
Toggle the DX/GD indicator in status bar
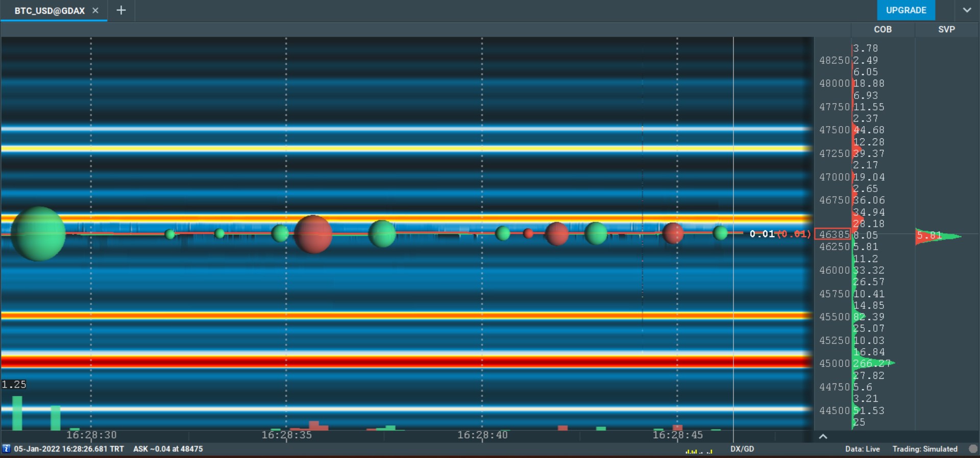coord(742,449)
